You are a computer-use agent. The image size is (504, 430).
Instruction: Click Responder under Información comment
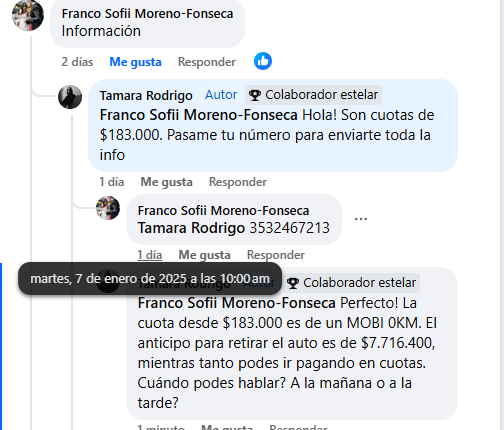(207, 62)
